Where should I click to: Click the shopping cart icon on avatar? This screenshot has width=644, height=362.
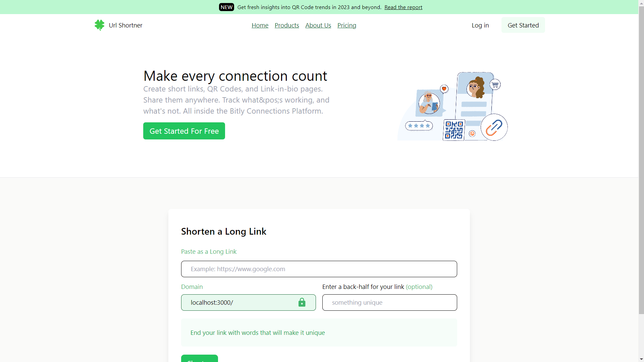(494, 84)
